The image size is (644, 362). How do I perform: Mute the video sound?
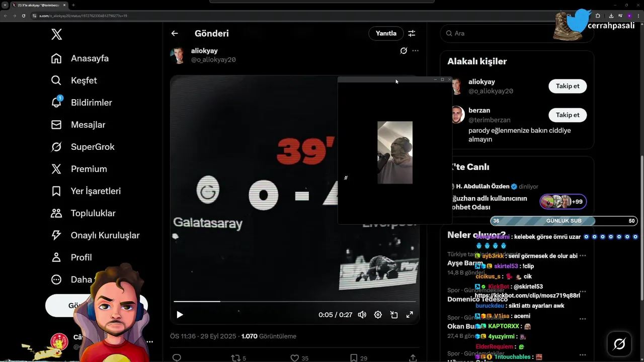(x=362, y=315)
